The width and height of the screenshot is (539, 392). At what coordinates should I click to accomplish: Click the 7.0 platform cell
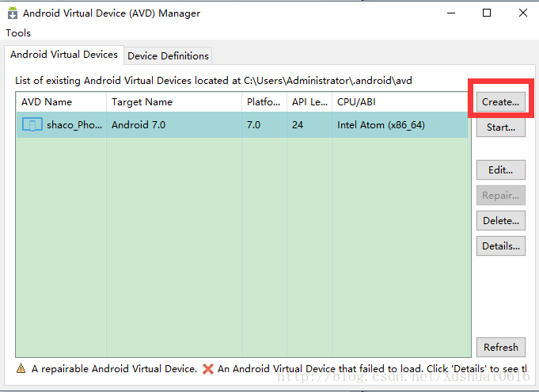click(x=264, y=125)
